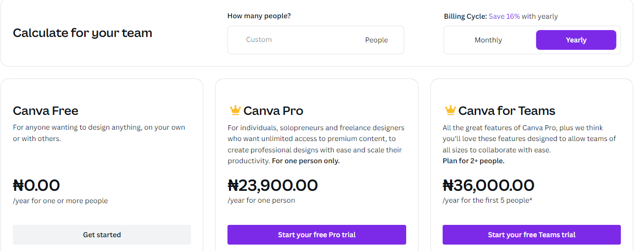Click the People label in team size box
The image size is (644, 251).
[x=376, y=40]
